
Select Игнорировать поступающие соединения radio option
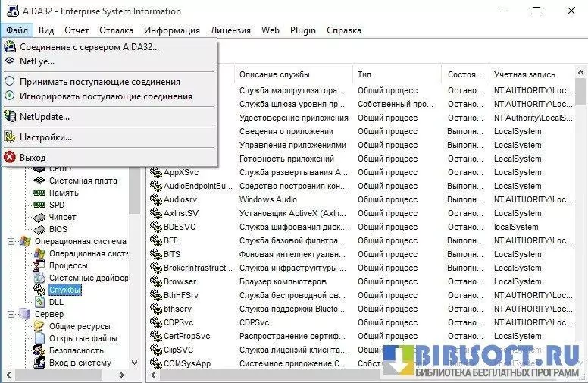(x=10, y=96)
